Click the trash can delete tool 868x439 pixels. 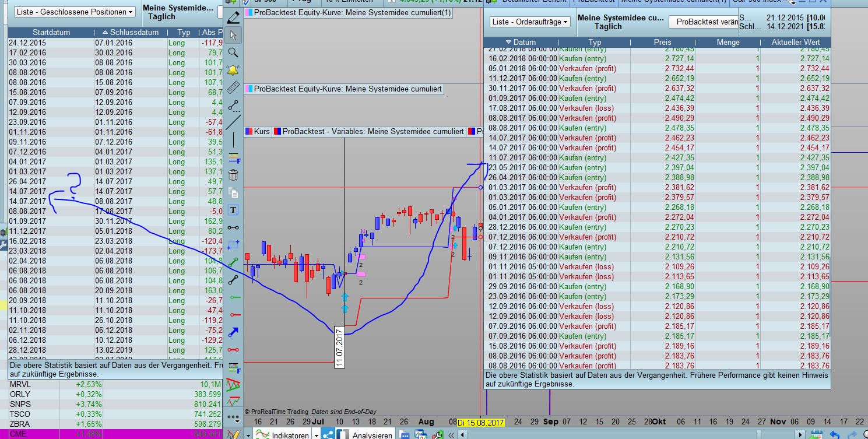tap(234, 175)
